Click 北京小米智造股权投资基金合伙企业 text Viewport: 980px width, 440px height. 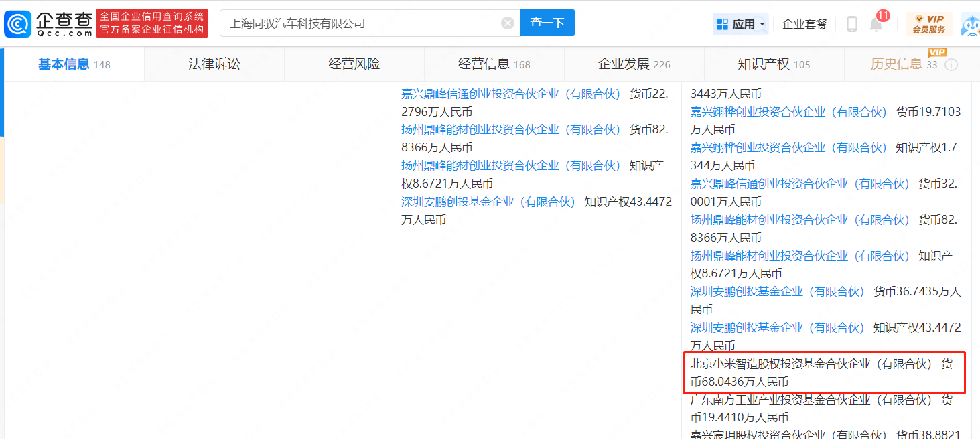tap(811, 364)
